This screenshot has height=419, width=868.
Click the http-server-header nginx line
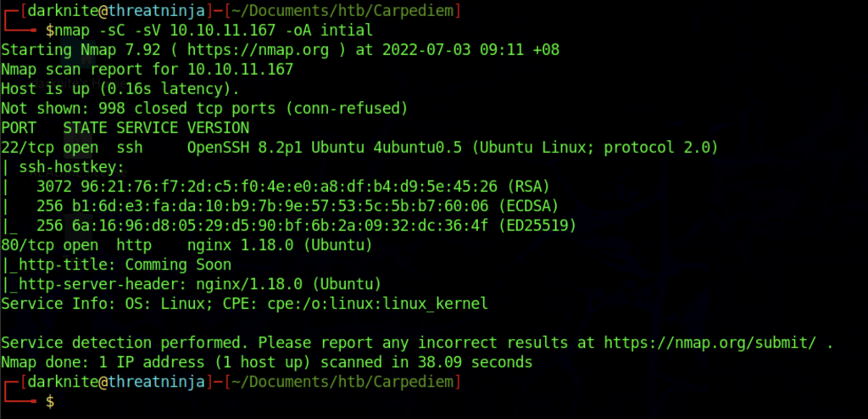[x=191, y=284]
